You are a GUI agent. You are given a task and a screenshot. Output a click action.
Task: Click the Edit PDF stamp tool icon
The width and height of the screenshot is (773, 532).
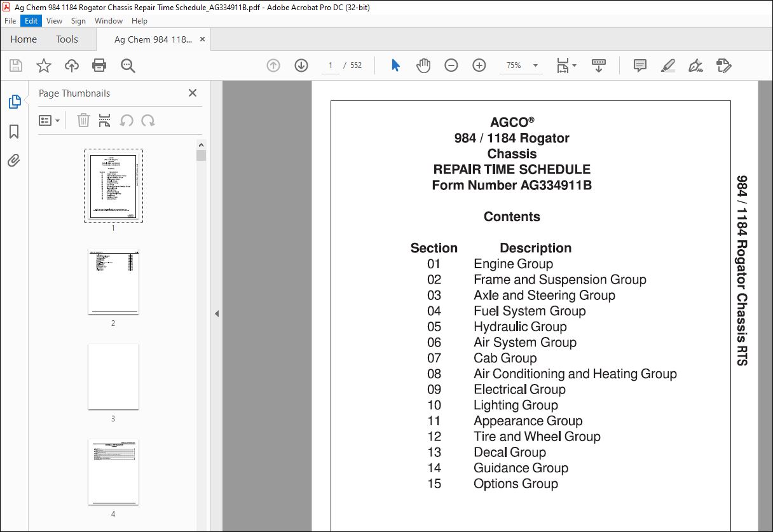coord(723,65)
